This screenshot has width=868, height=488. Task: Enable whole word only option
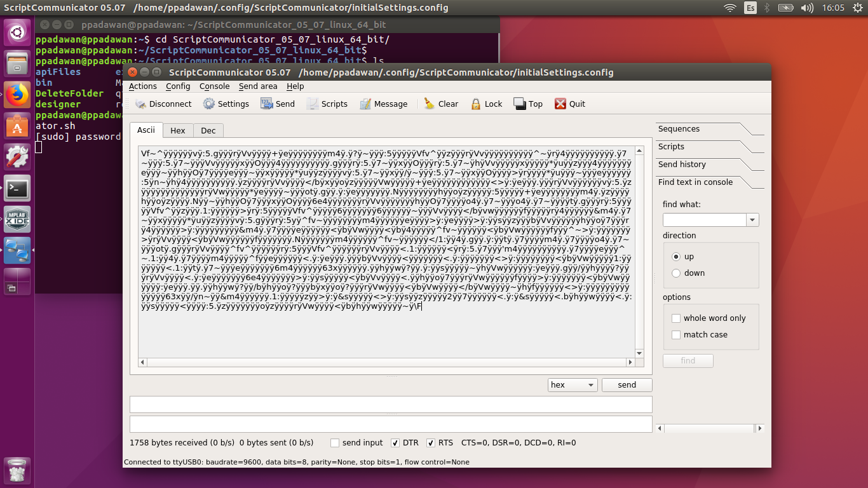tap(676, 318)
